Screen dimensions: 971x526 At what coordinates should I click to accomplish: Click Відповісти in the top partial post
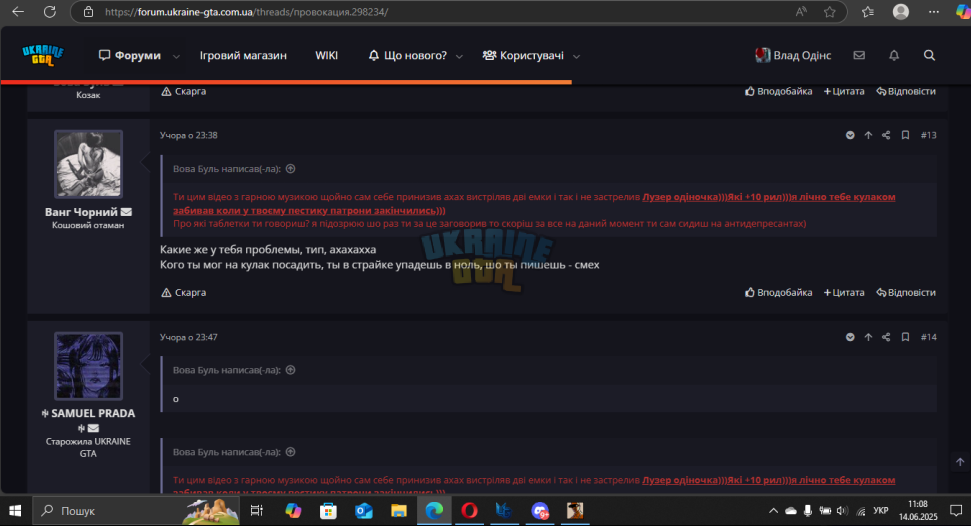click(x=906, y=91)
